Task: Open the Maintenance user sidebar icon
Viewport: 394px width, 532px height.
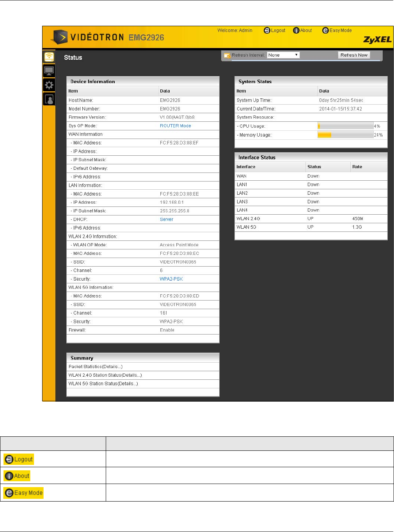Action: point(49,99)
